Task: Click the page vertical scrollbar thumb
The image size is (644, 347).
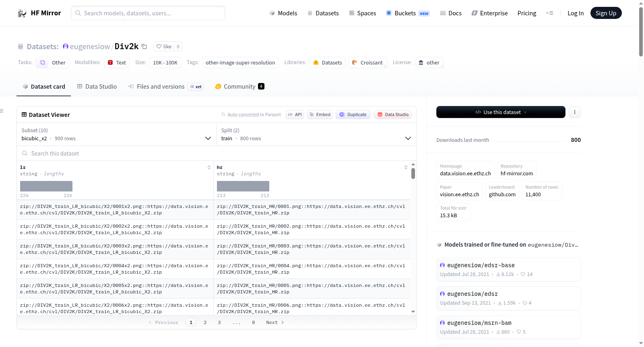Action: pos(641,31)
